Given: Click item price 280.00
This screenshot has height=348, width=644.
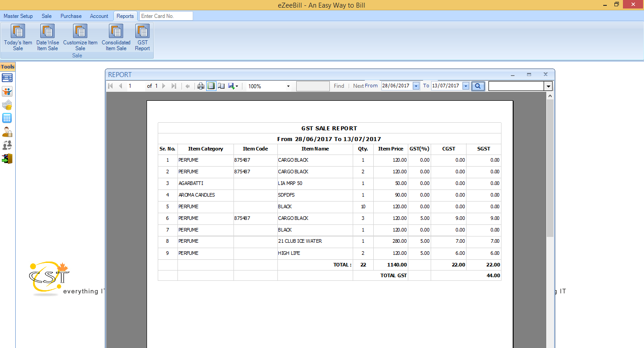Looking at the screenshot, I should click(400, 241).
